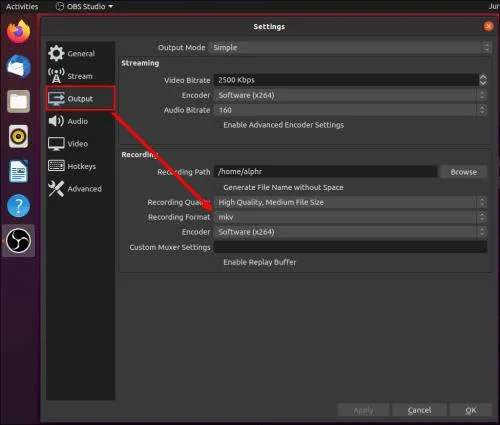Expand the Recording Format mkv dropdown
The width and height of the screenshot is (500, 425).
click(x=350, y=217)
